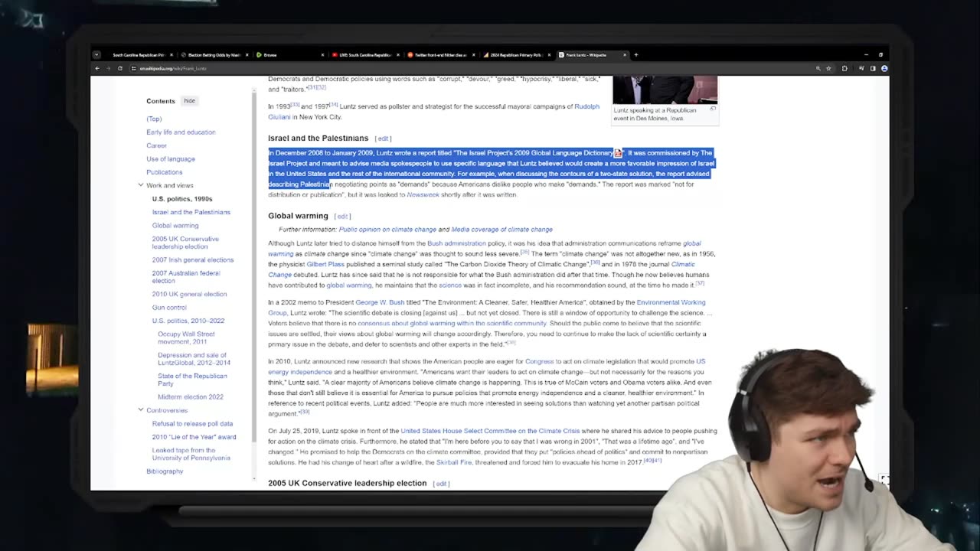The width and height of the screenshot is (980, 551).
Task: Open a new tab with the plus button
Action: 636,55
